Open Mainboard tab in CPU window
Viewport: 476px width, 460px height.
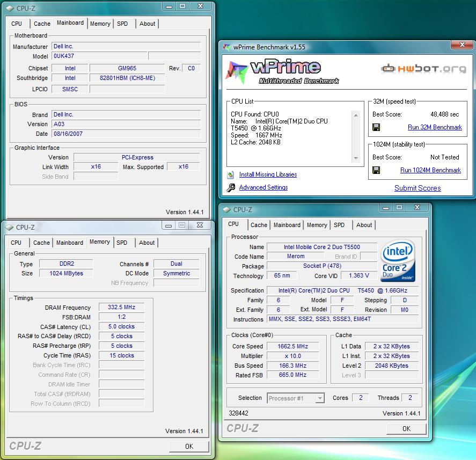(287, 225)
